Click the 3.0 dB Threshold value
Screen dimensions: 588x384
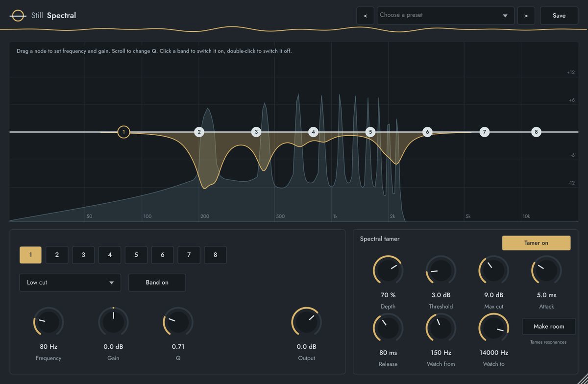pos(441,295)
